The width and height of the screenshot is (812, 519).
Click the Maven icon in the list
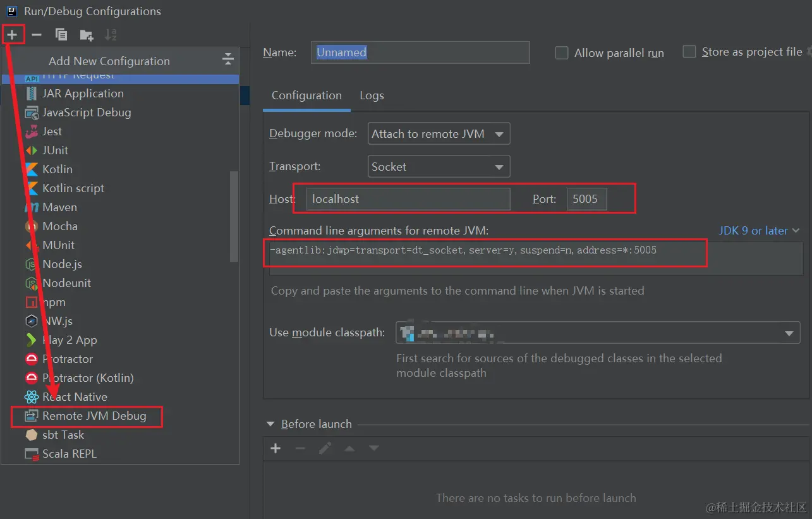point(32,207)
